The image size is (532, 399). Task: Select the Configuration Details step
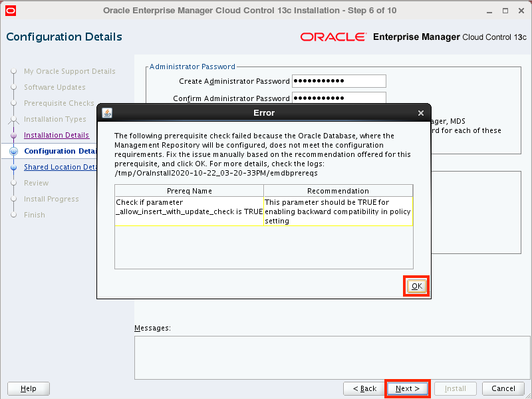(x=61, y=151)
